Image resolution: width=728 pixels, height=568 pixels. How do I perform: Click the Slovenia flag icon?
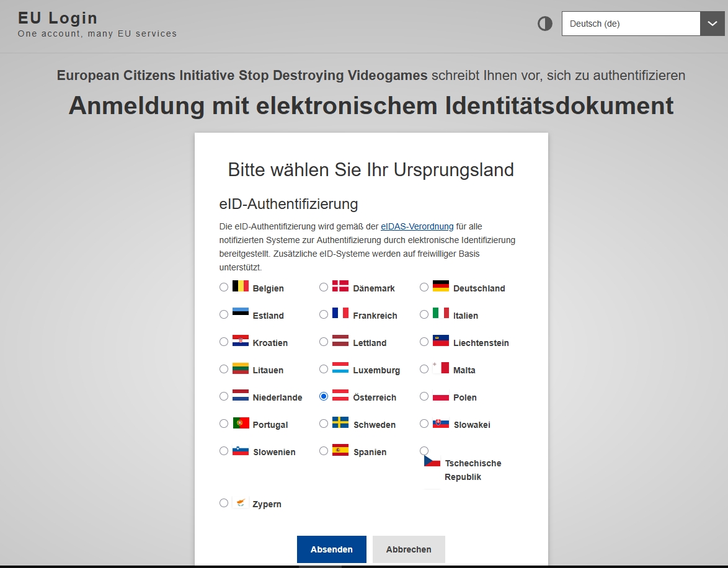tap(241, 451)
